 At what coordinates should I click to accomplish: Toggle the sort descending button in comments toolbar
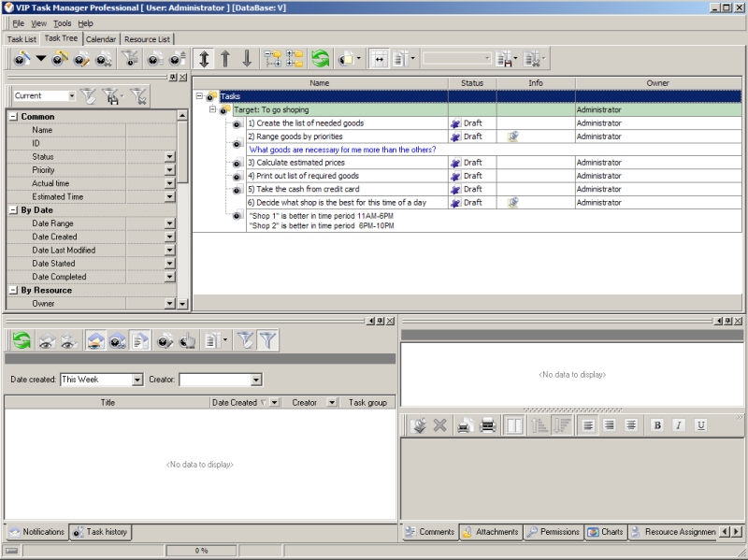pyautogui.click(x=561, y=425)
